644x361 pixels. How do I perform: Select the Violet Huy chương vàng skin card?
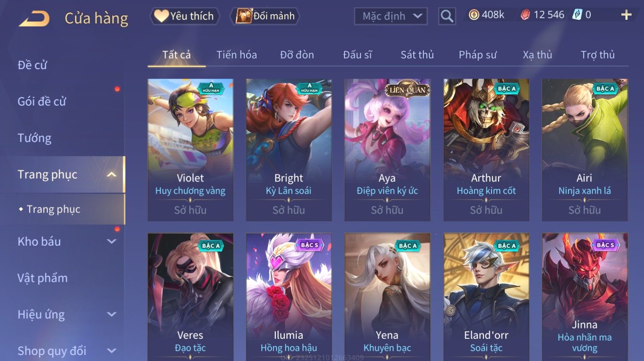pos(190,150)
